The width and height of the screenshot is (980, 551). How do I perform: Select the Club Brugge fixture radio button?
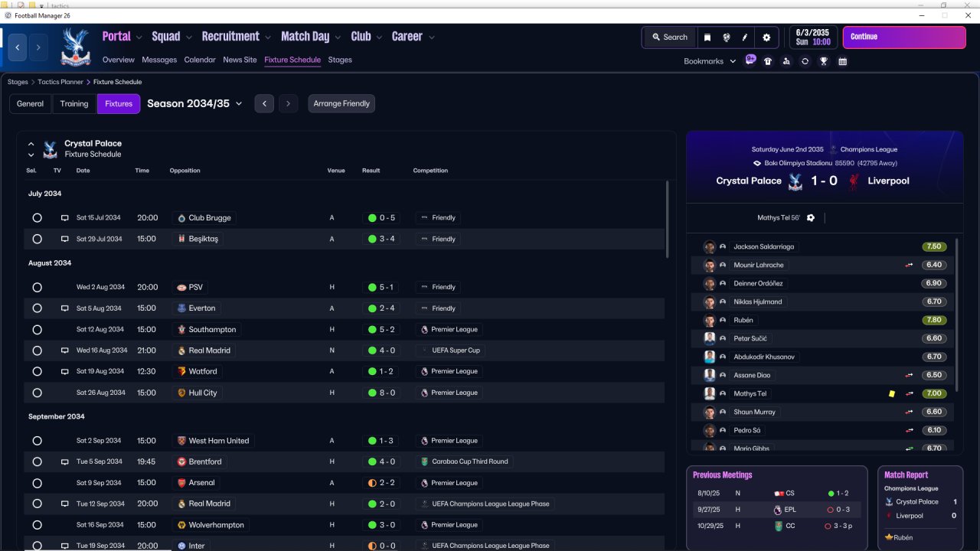37,218
